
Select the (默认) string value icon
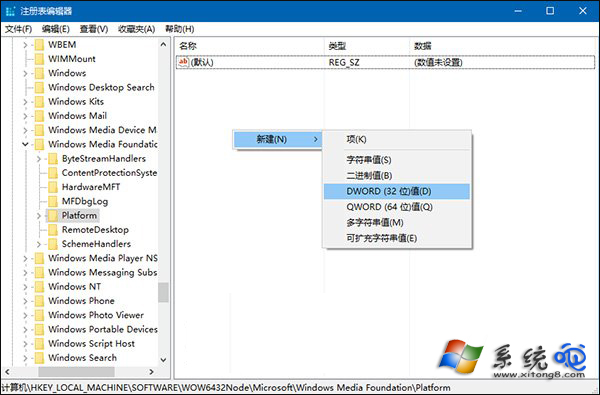(184, 62)
